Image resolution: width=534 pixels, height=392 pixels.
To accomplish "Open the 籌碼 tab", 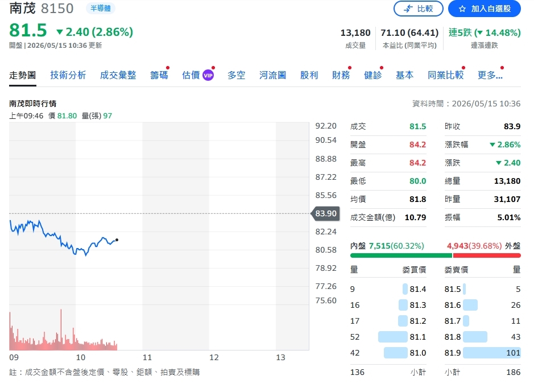I will (159, 75).
